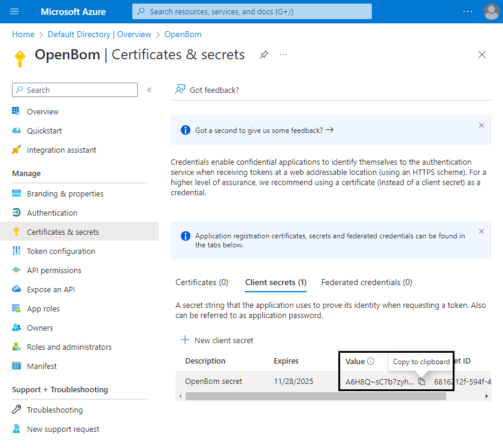Click the Quickstart cloud icon
The width and height of the screenshot is (503, 448).
point(16,131)
